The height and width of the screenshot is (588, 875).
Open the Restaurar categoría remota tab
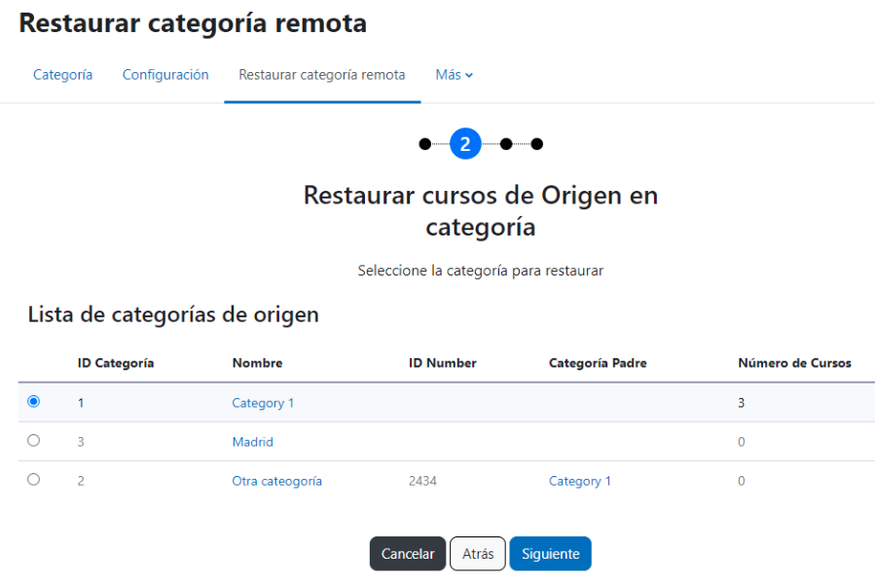(322, 75)
